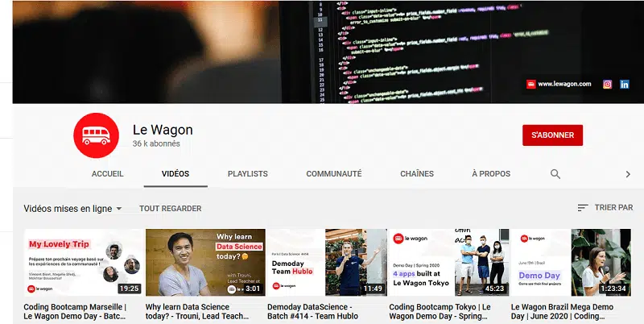Open the My Lovely Trip video thumbnail
This screenshot has width=644, height=324.
(84, 263)
